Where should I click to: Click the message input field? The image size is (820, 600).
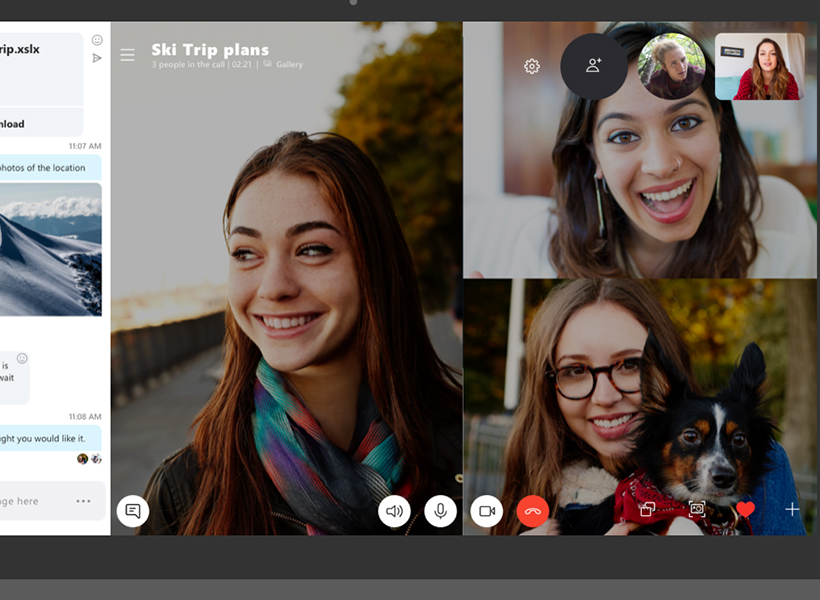pyautogui.click(x=30, y=501)
